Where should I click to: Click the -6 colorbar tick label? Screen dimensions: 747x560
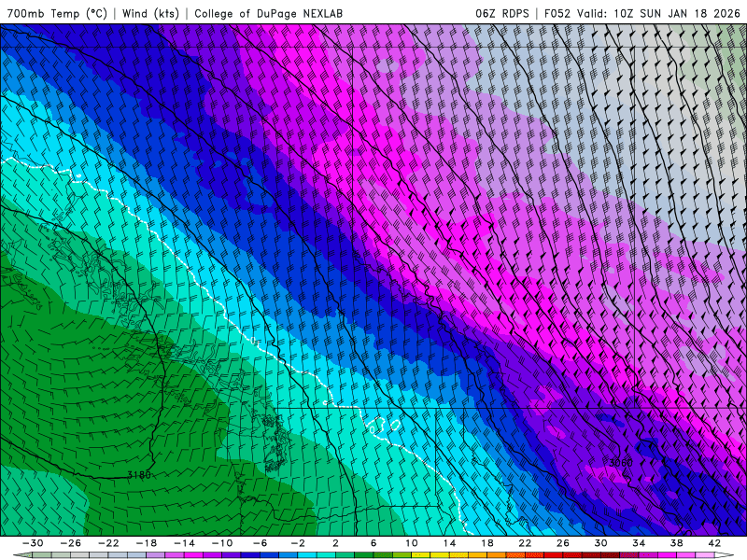[x=261, y=543]
